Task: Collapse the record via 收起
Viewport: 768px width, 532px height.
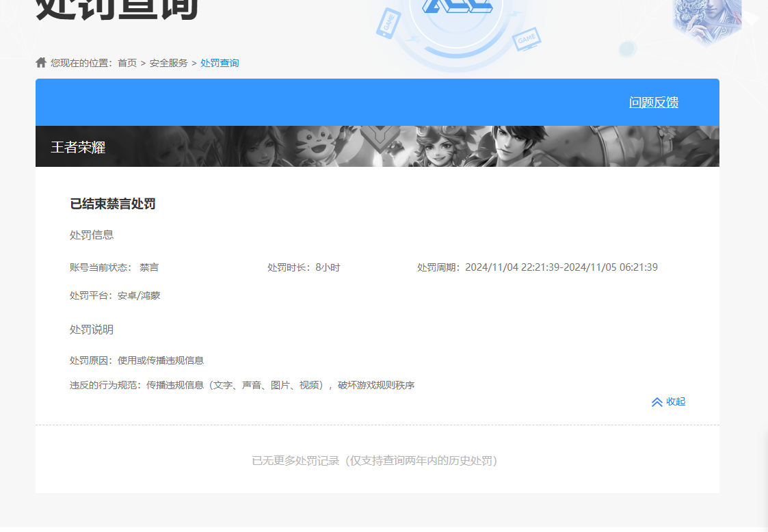Action: [676, 401]
